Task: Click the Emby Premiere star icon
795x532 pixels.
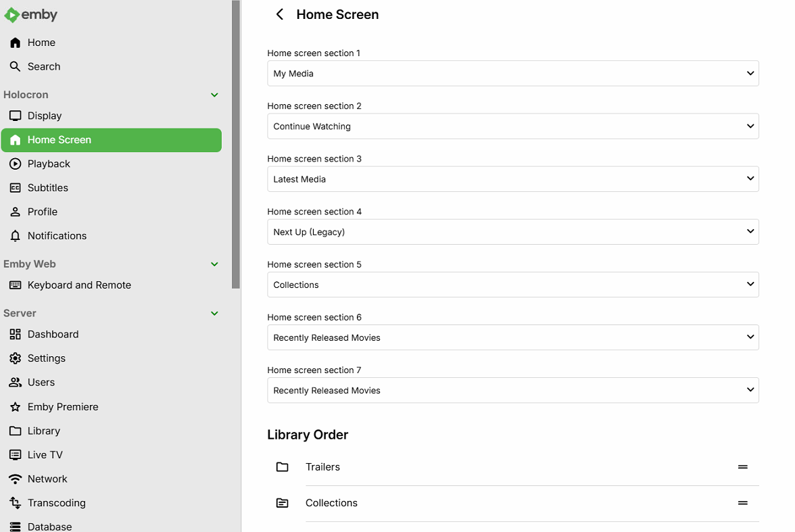Action: 15,407
